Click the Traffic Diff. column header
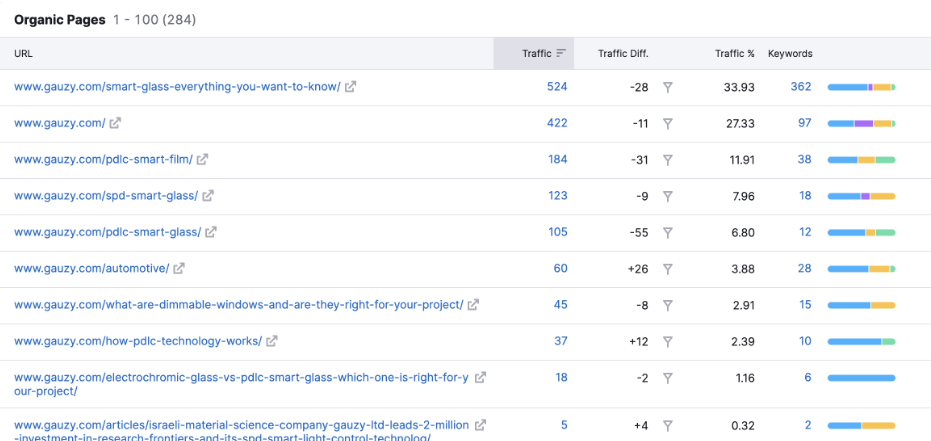The height and width of the screenshot is (441, 931). 623,53
